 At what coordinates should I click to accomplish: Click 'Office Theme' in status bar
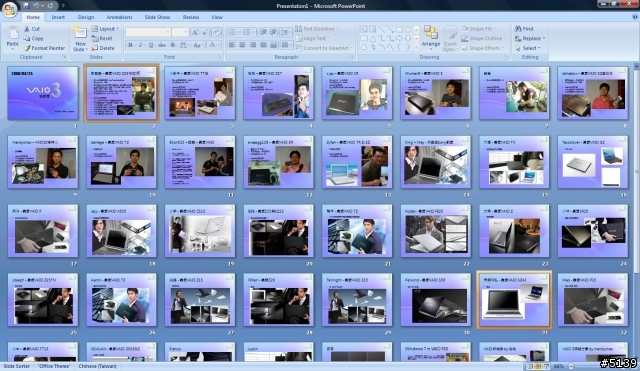coord(54,366)
